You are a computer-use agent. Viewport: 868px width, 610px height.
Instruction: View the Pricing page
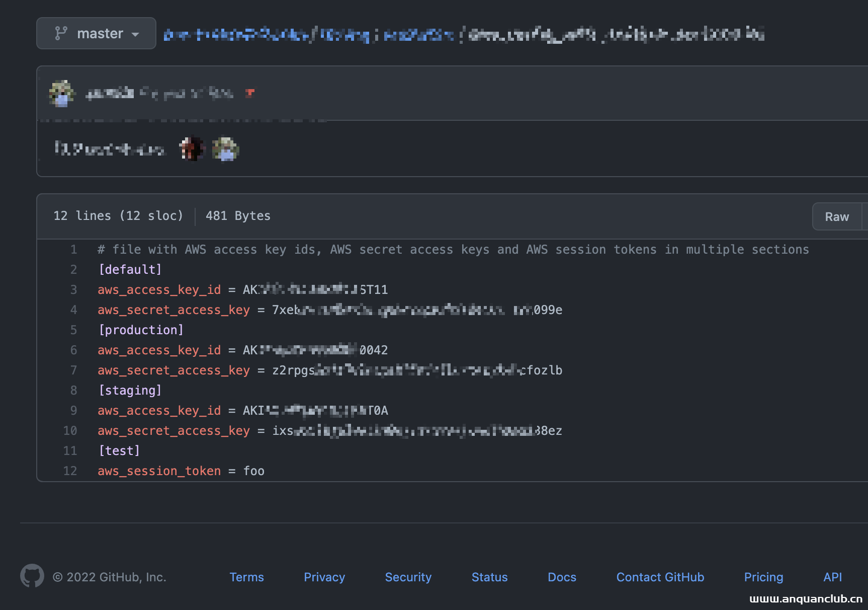tap(763, 577)
